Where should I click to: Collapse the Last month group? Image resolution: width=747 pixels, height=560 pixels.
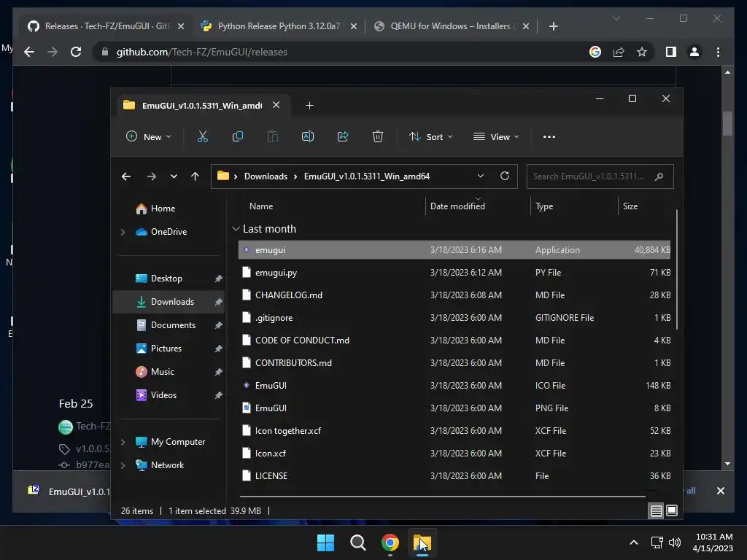236,229
